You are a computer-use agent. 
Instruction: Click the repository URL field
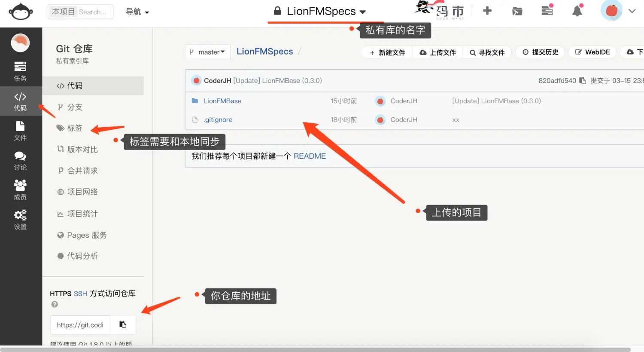click(x=80, y=325)
